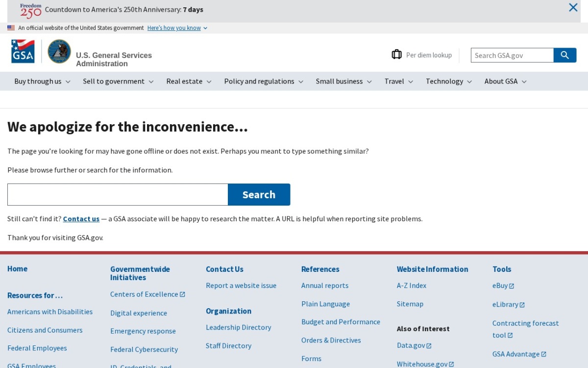Click the Freedom 250 logo
The image size is (588, 368).
[31, 11]
